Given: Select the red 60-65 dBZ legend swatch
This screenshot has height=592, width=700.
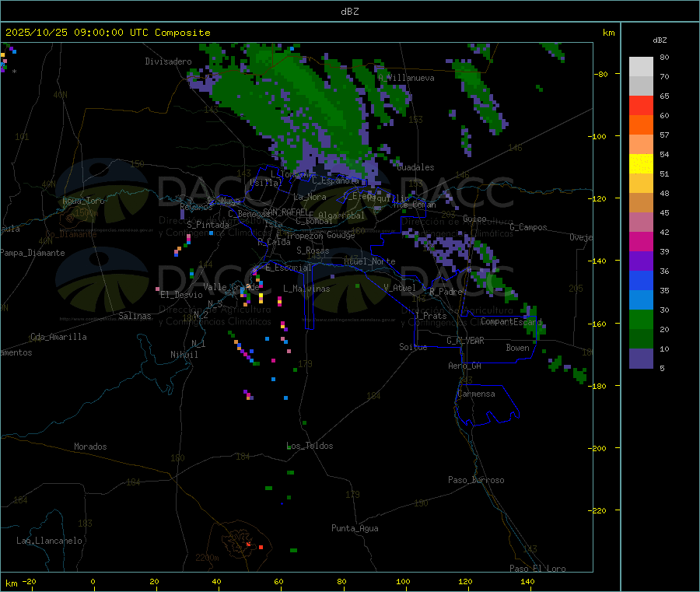Looking at the screenshot, I should 641,105.
